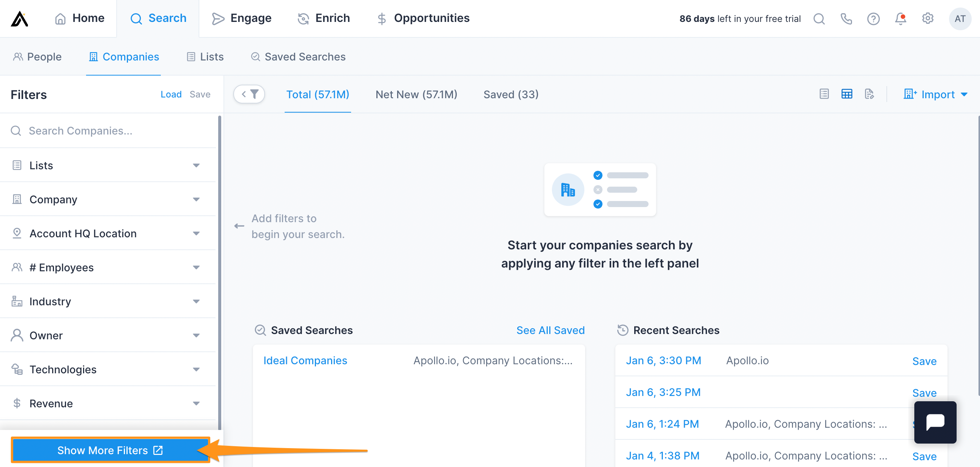This screenshot has height=467, width=980.
Task: Expand the # Employees filter
Action: click(x=108, y=268)
